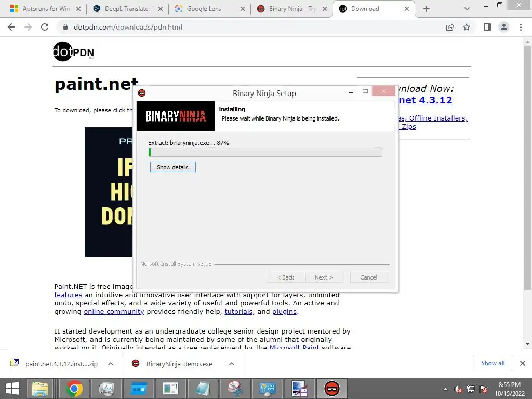This screenshot has height=399, width=532.
Task: Reload the current page
Action: click(45, 27)
